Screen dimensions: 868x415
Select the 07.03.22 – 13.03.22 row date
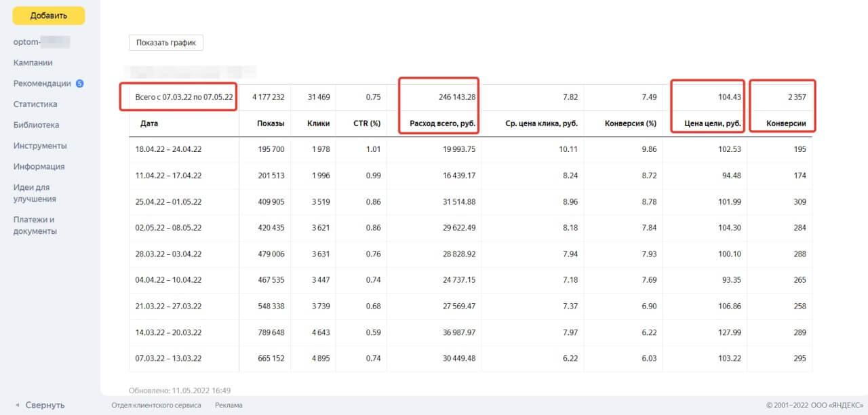[168, 358]
